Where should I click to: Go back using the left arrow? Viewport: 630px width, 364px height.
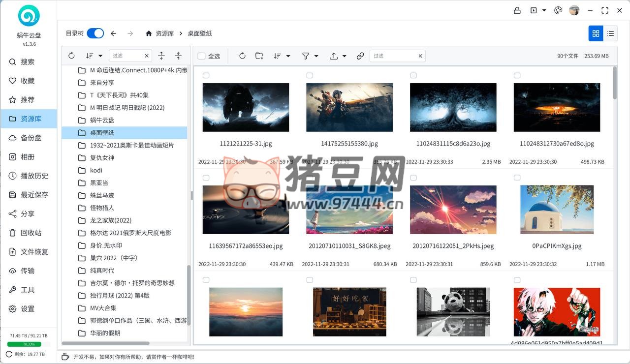(113, 33)
